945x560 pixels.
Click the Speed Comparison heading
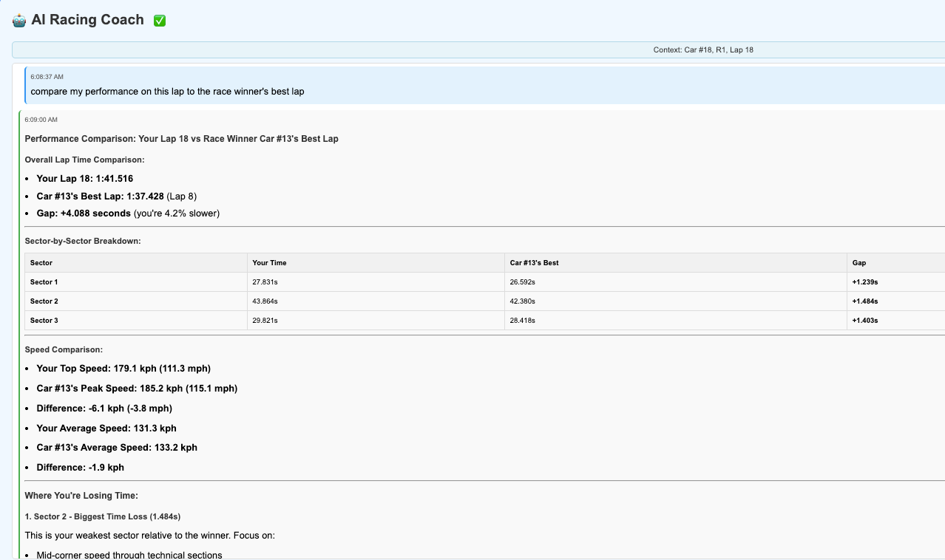[x=64, y=349]
